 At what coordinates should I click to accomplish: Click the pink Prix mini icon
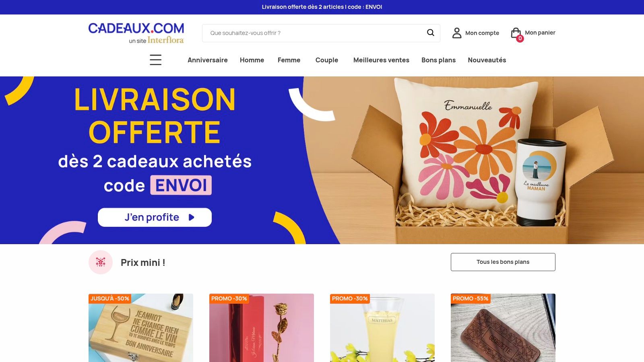coord(101,262)
